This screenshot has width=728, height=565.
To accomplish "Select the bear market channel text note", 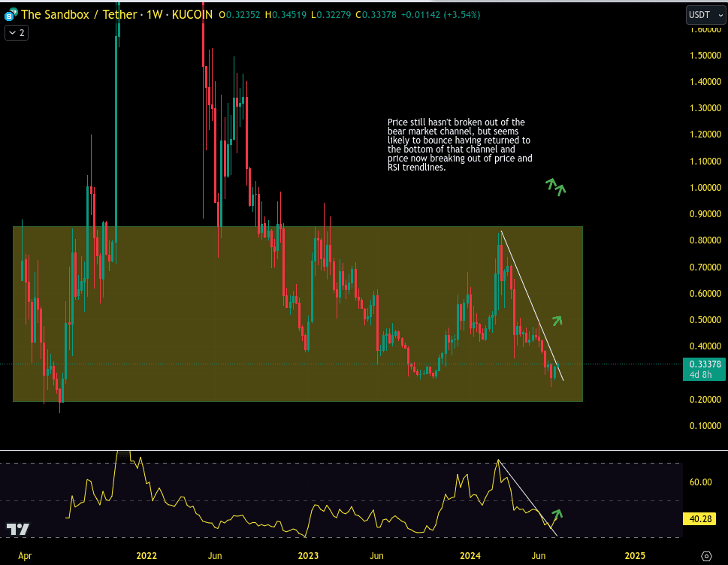I will coord(460,145).
